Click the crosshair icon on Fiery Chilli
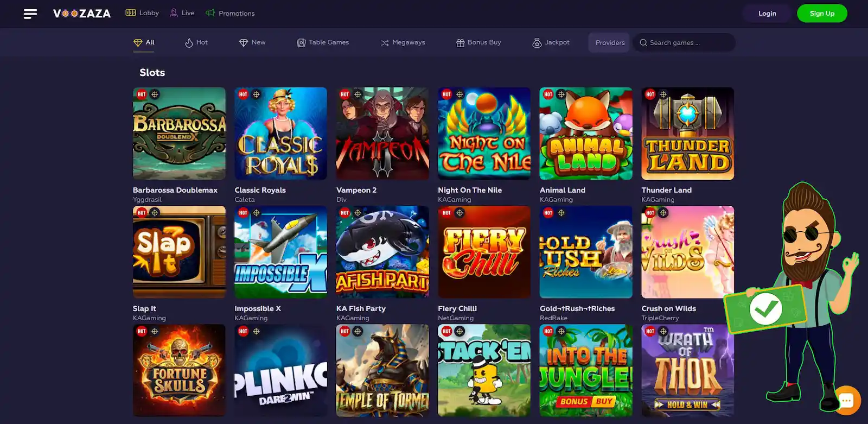 point(459,213)
